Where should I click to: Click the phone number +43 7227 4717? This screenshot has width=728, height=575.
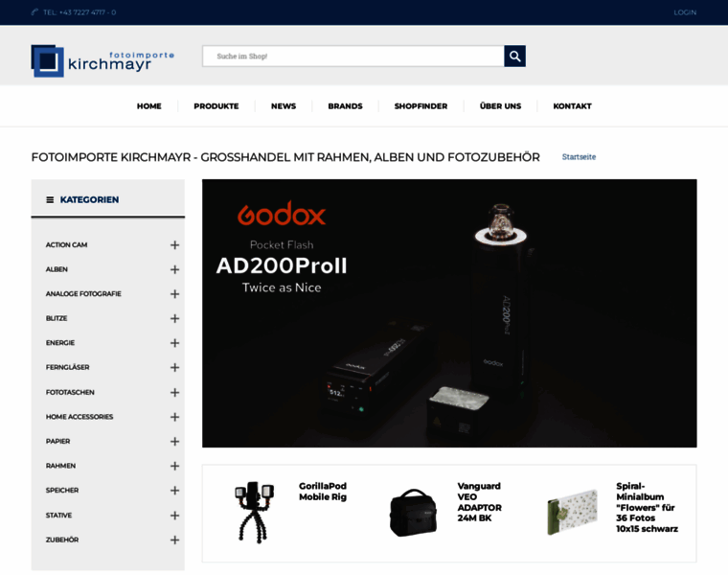tap(88, 12)
